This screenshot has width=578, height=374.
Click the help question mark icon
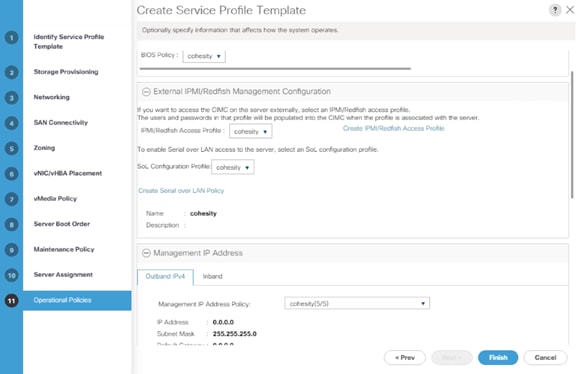click(555, 10)
